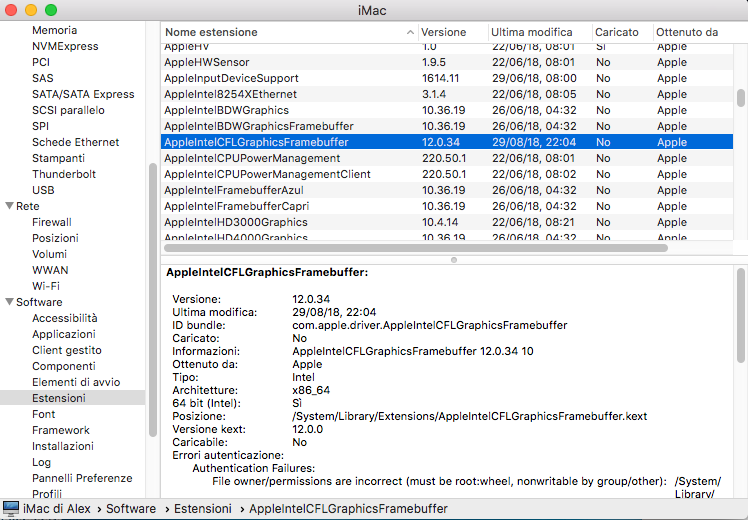Click Software in the path bar
The height and width of the screenshot is (520, 748).
coord(131,509)
